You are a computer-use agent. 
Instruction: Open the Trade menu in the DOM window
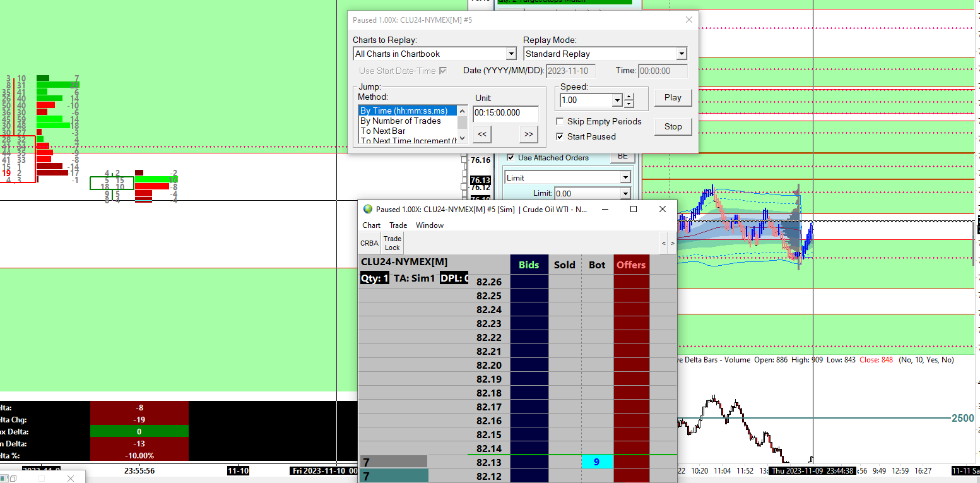click(x=398, y=225)
